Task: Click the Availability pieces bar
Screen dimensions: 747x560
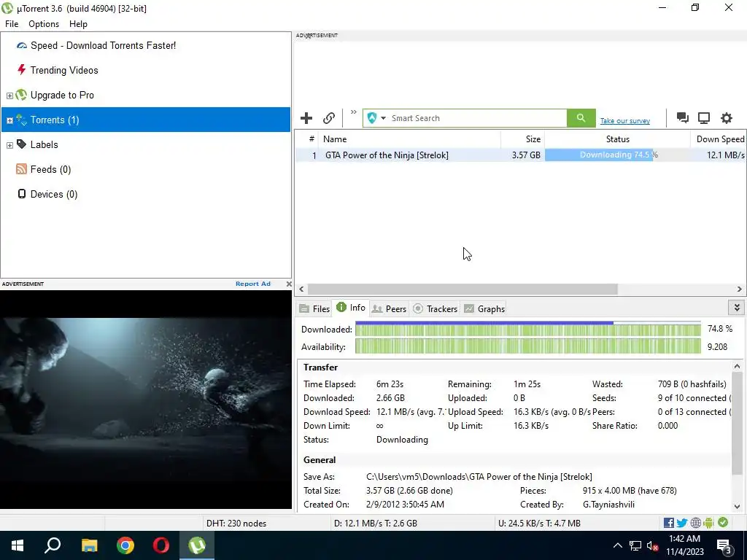Action: 528,346
